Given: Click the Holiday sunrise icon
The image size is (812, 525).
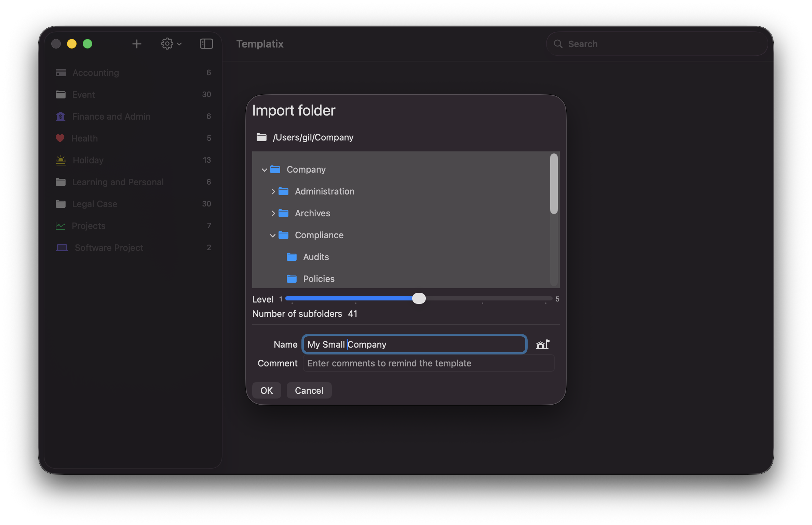Looking at the screenshot, I should (x=60, y=160).
